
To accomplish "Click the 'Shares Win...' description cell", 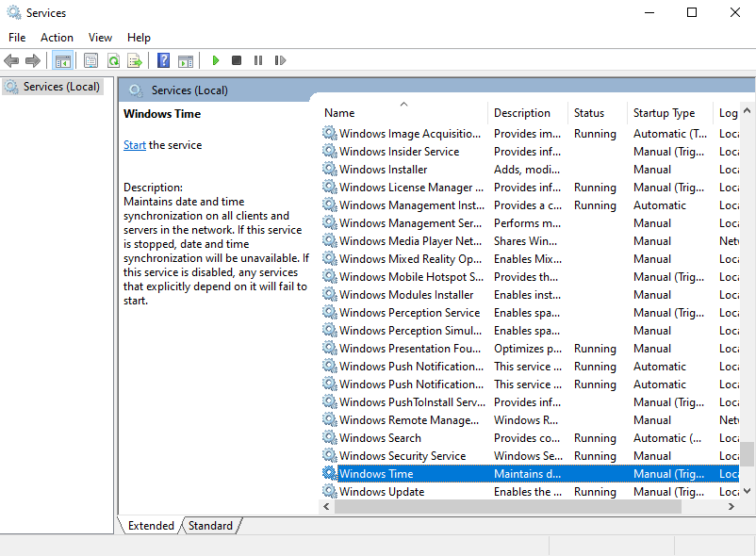I will (525, 241).
